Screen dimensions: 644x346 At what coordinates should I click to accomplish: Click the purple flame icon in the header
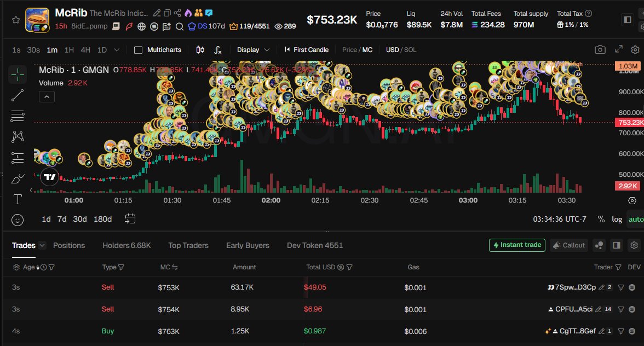point(188,13)
